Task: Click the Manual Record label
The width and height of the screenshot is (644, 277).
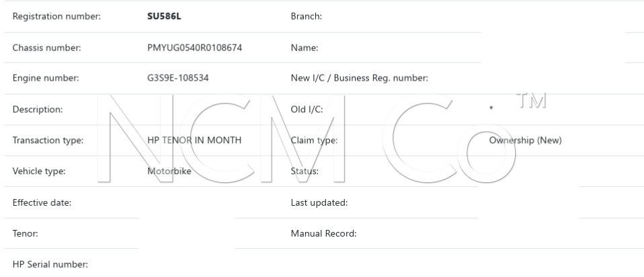Action: click(323, 234)
